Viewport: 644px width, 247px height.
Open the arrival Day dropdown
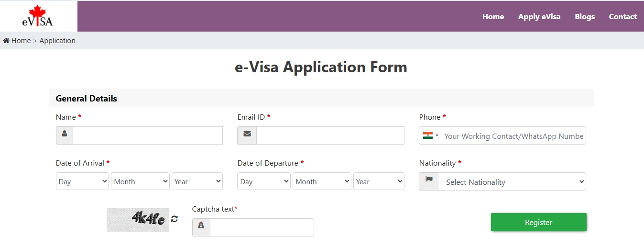82,181
